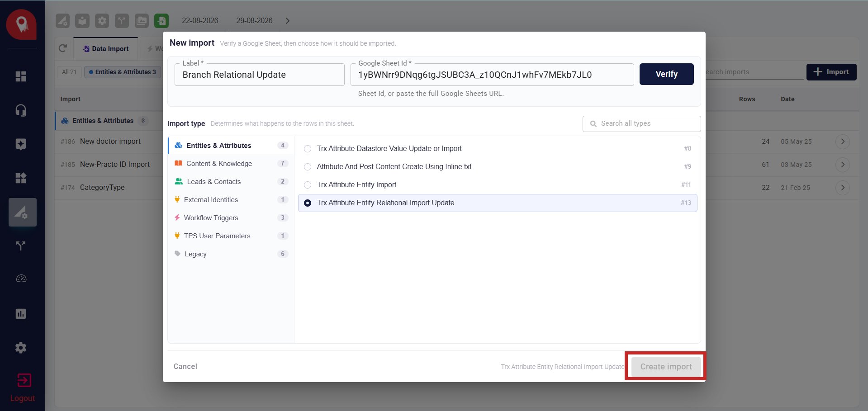Screen dimensions: 868x411
Task: Click the sparkle star icon in sidebar
Action: pyautogui.click(x=21, y=144)
